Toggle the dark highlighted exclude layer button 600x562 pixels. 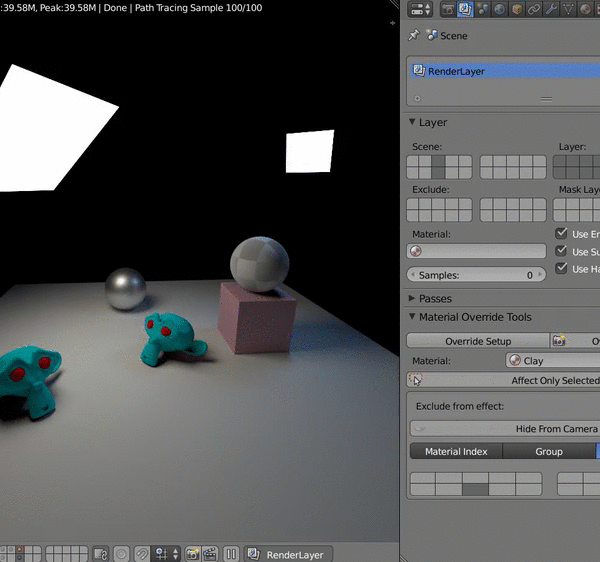point(475,490)
